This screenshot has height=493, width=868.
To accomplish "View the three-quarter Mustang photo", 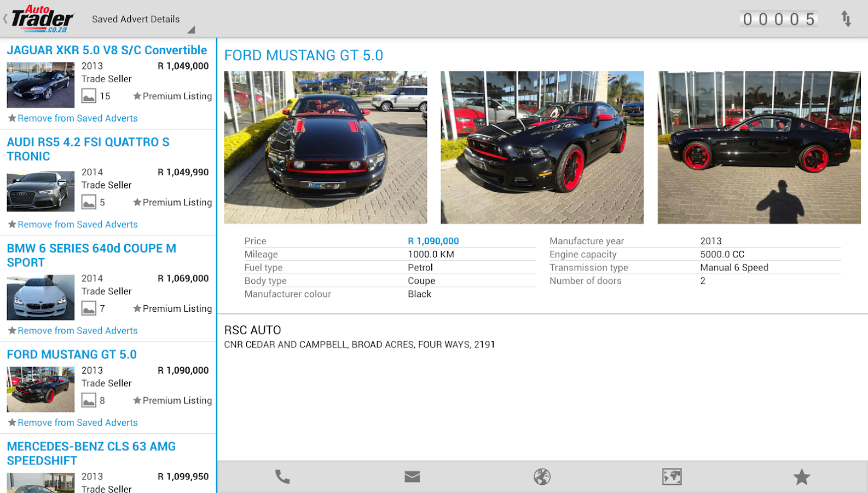I will pyautogui.click(x=542, y=147).
